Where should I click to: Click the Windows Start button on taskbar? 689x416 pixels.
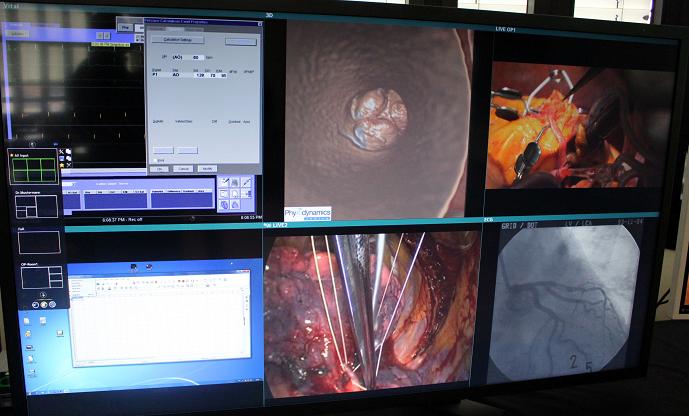point(31,391)
